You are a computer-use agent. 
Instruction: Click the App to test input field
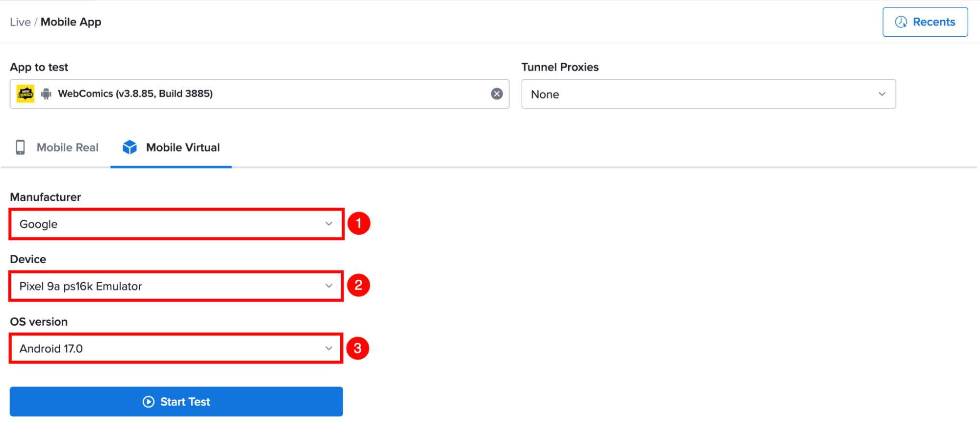click(259, 94)
